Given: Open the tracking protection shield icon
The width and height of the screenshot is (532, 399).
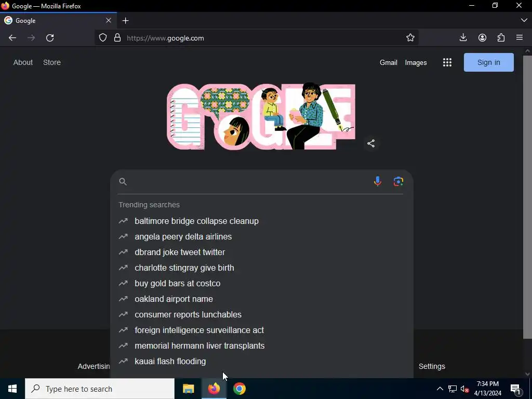Looking at the screenshot, I should pyautogui.click(x=103, y=37).
